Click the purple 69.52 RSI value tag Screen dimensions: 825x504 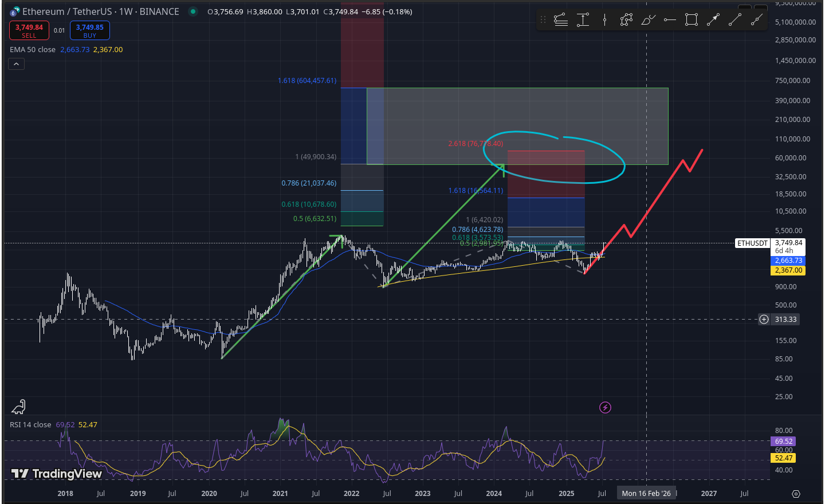pyautogui.click(x=784, y=442)
